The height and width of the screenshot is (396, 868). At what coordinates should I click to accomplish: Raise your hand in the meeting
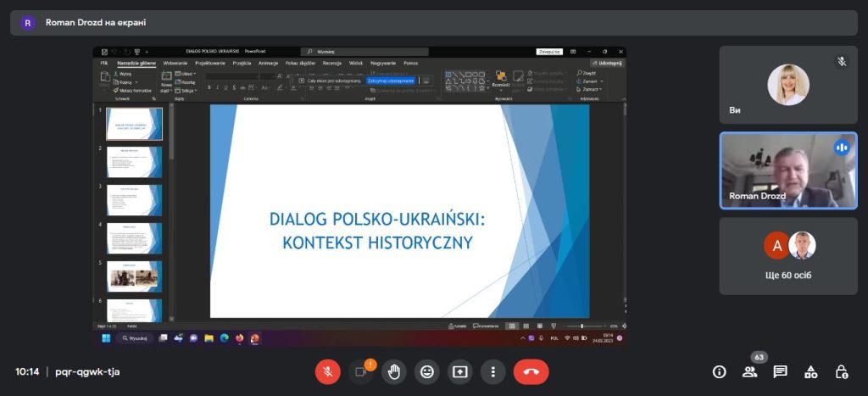click(x=394, y=371)
